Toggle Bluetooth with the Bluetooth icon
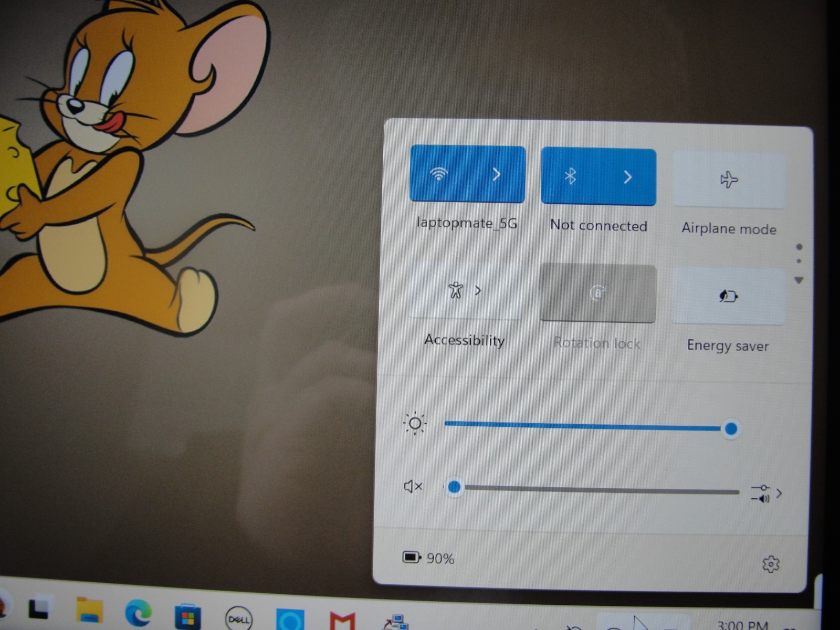The height and width of the screenshot is (630, 840). [570, 176]
